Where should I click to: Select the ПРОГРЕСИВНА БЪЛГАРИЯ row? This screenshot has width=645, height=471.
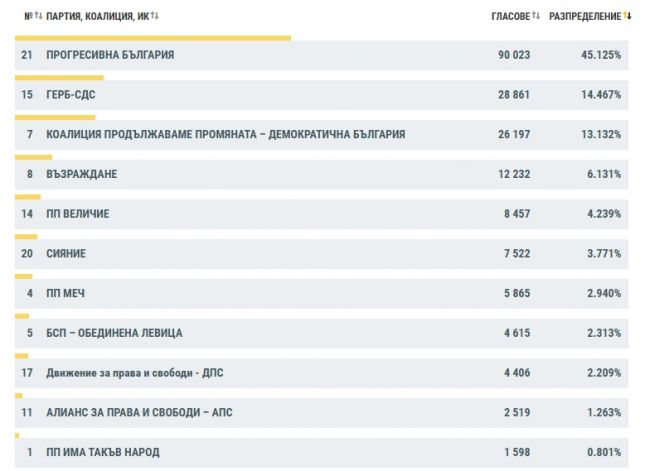tap(110, 55)
